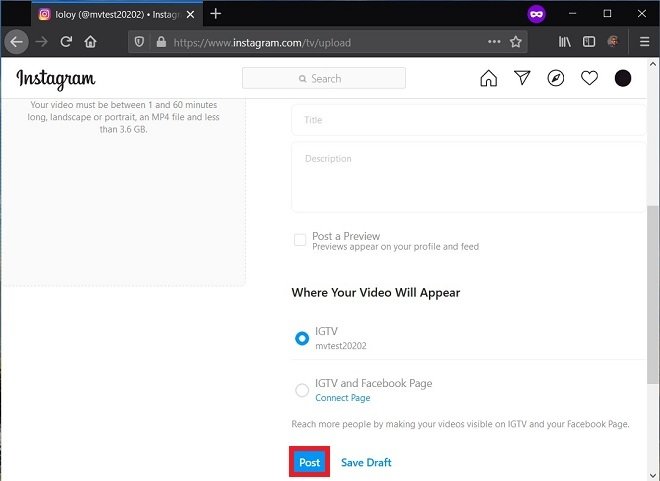This screenshot has height=481, width=660.
Task: Maximize the browser window
Action: (x=607, y=13)
